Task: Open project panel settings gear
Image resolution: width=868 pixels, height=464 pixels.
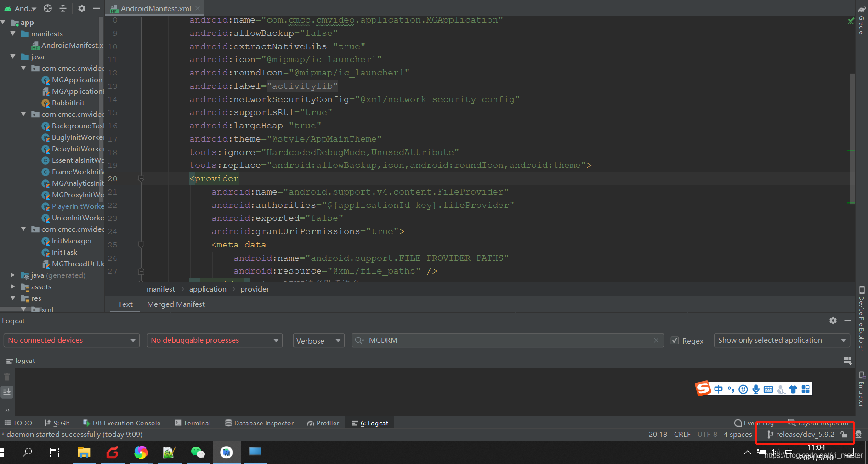Action: 81,8
